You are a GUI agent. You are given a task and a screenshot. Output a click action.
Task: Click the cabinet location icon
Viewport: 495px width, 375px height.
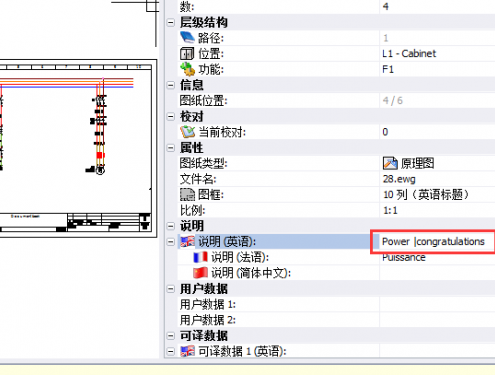pyautogui.click(x=187, y=53)
